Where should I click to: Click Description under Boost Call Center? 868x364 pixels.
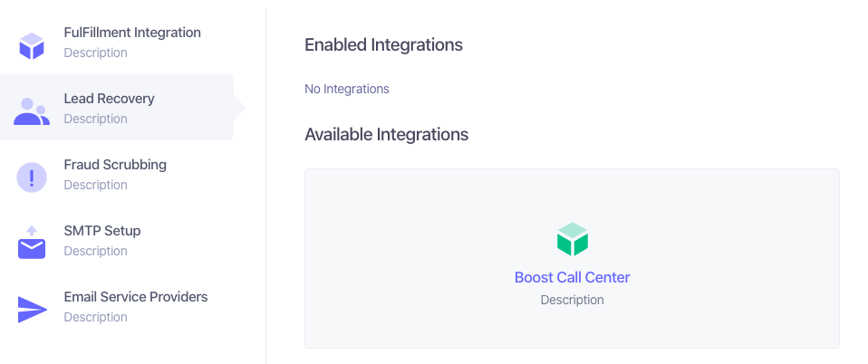pos(572,300)
